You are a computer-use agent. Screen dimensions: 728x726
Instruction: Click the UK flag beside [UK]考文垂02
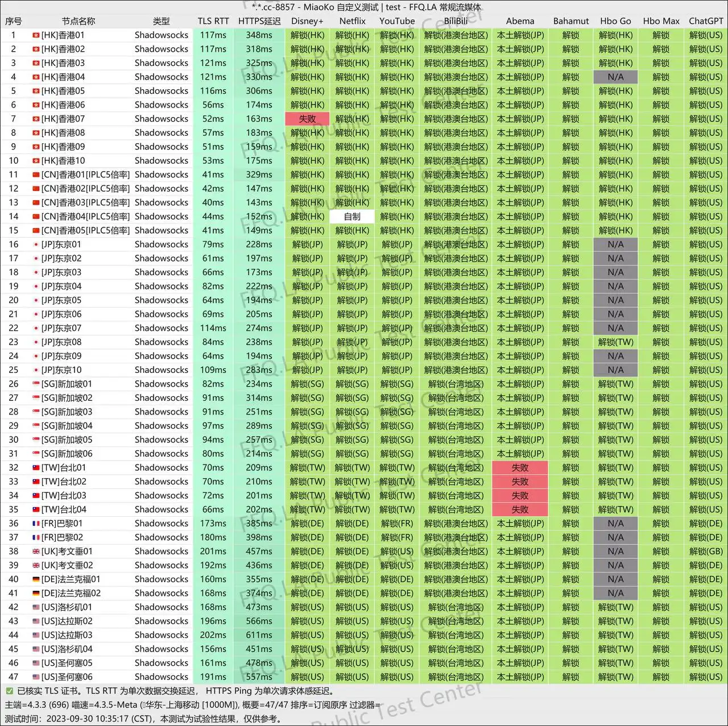(x=36, y=565)
